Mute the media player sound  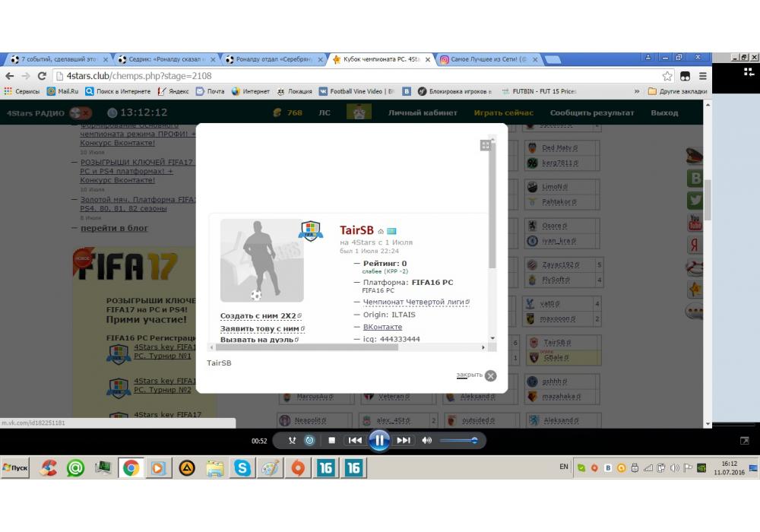pyautogui.click(x=426, y=441)
